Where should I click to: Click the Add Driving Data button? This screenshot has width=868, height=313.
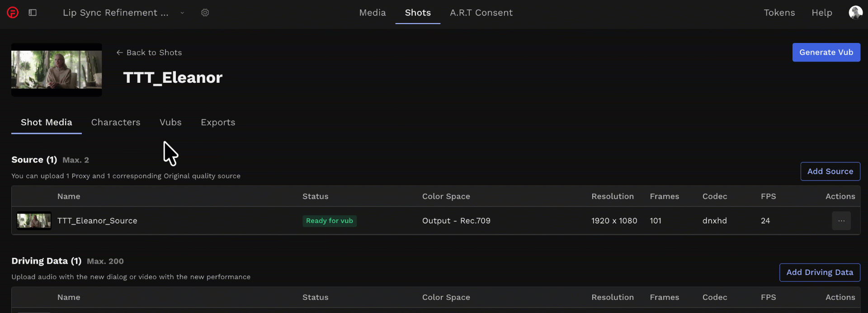pyautogui.click(x=820, y=272)
